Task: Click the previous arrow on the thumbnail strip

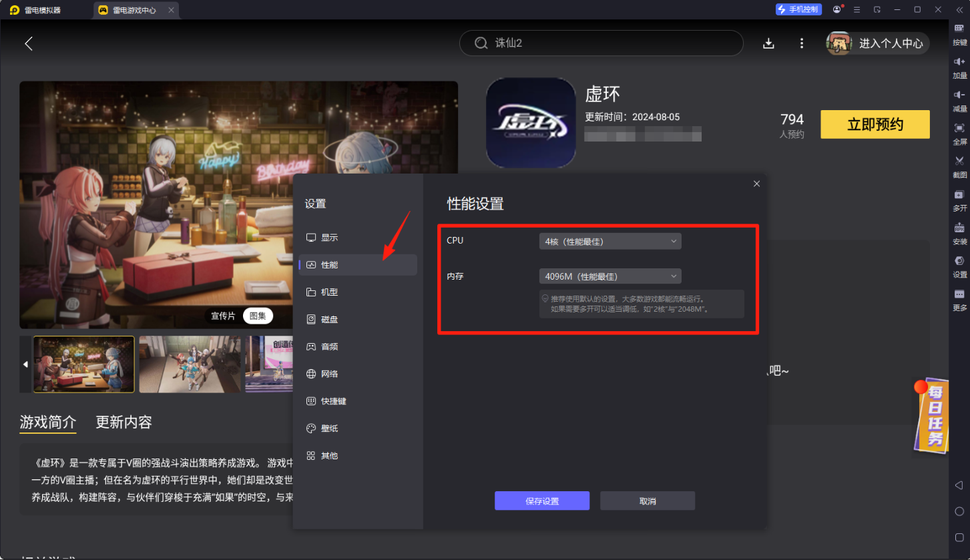Action: (x=25, y=364)
